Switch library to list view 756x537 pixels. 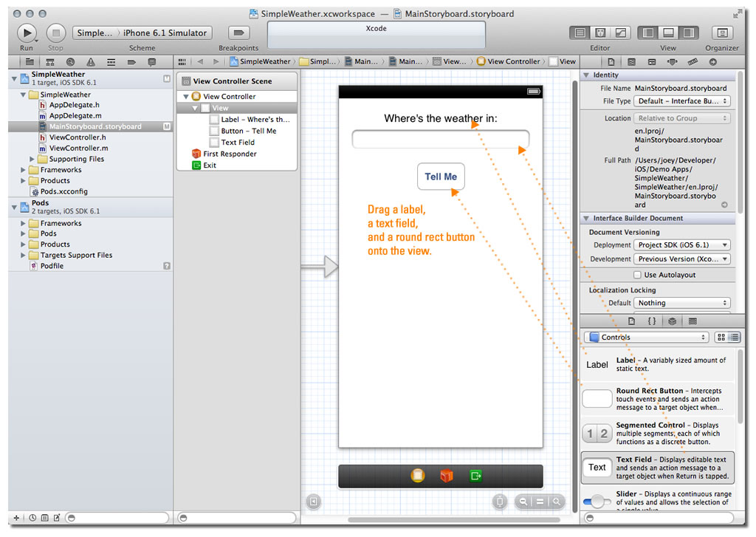[734, 338]
